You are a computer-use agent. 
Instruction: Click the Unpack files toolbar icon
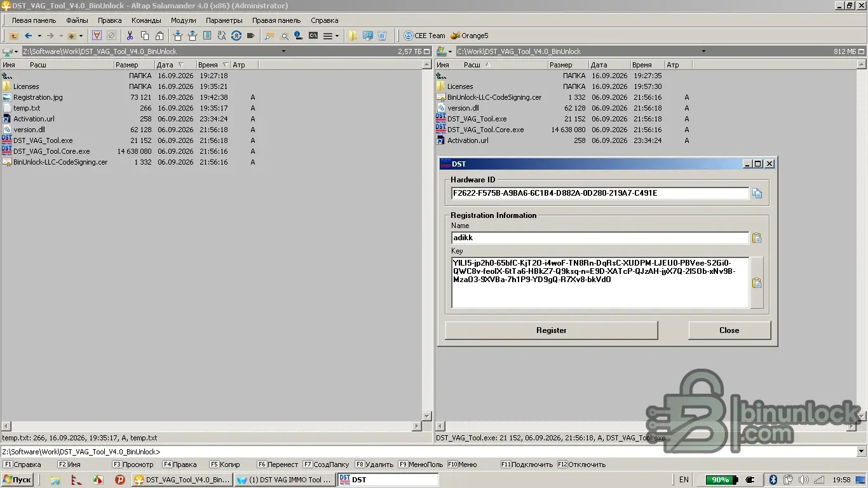192,36
